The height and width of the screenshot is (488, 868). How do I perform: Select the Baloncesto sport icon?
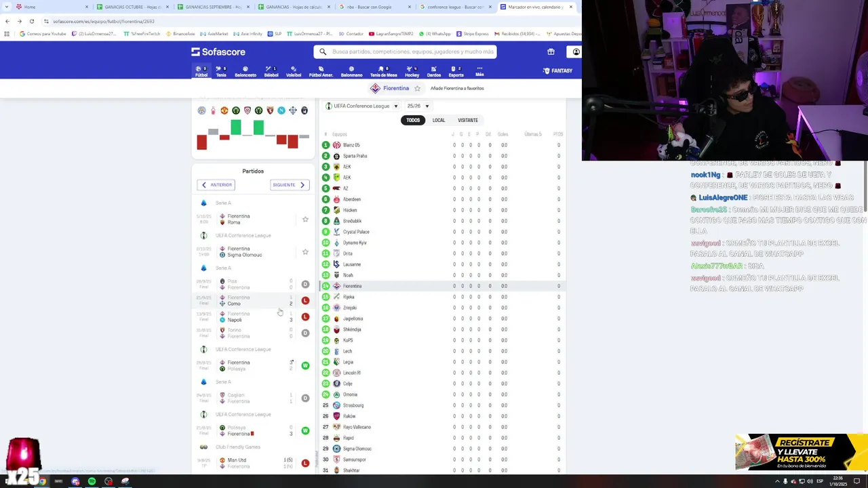coord(245,71)
